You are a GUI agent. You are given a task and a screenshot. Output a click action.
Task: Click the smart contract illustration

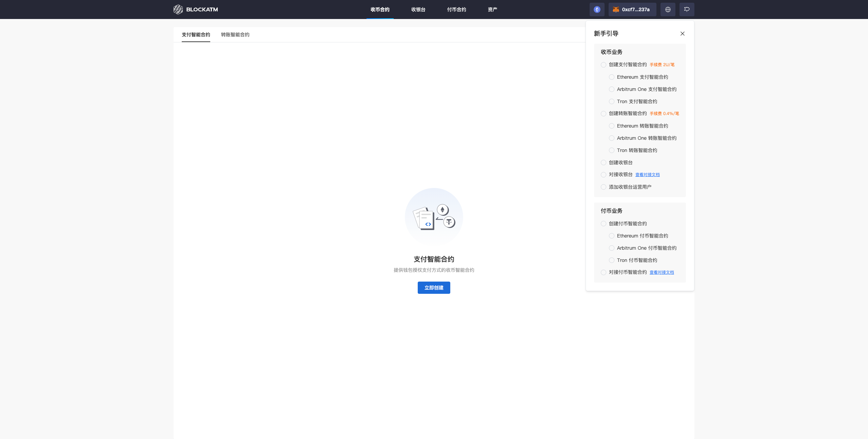(x=434, y=217)
